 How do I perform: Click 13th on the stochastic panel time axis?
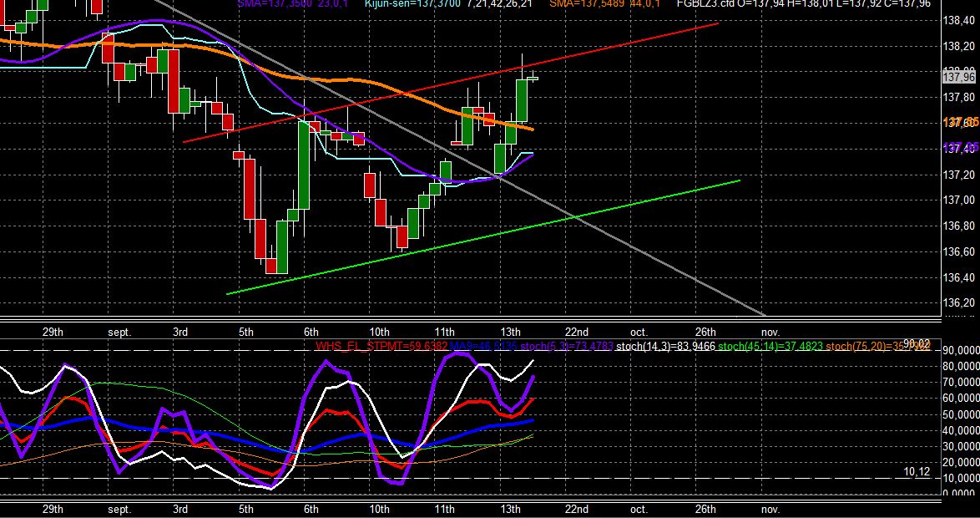pyautogui.click(x=511, y=509)
